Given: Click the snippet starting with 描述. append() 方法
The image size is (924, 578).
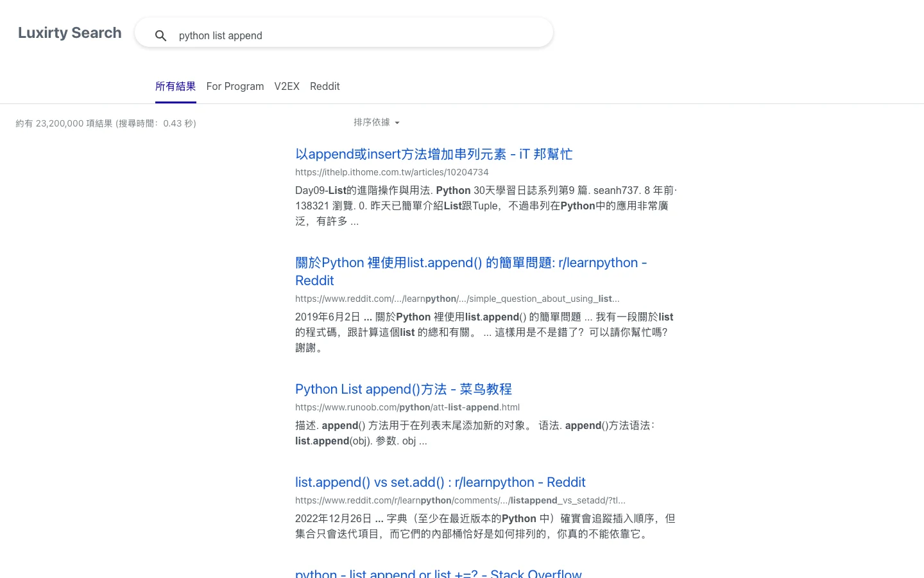Looking at the screenshot, I should coord(475,433).
